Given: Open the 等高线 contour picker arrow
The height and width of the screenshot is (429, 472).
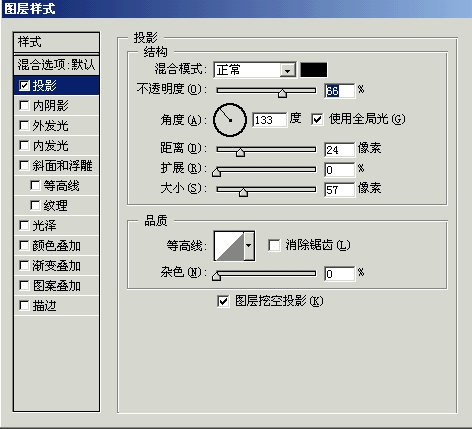Looking at the screenshot, I should click(249, 246).
